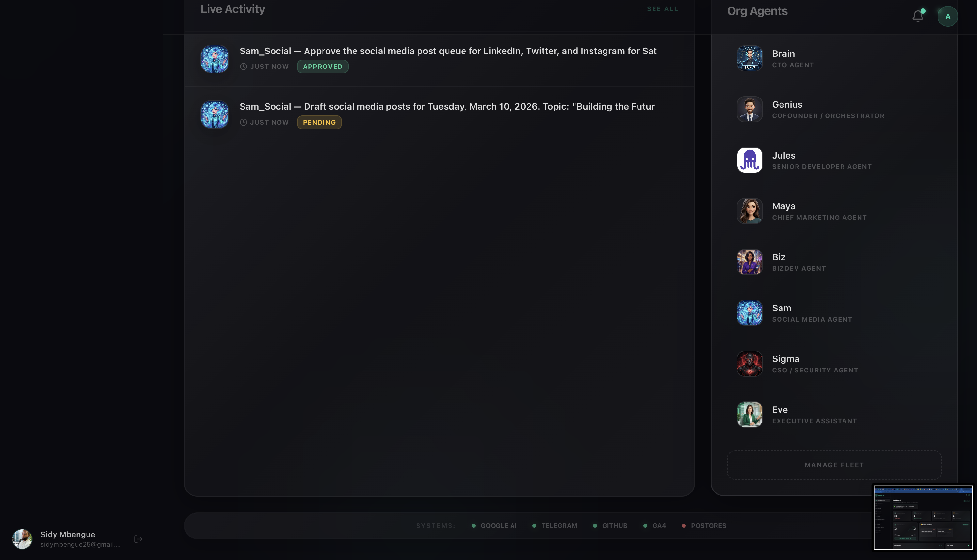This screenshot has height=560, width=977.
Task: Open Genius cofounder agent avatar
Action: tap(749, 109)
